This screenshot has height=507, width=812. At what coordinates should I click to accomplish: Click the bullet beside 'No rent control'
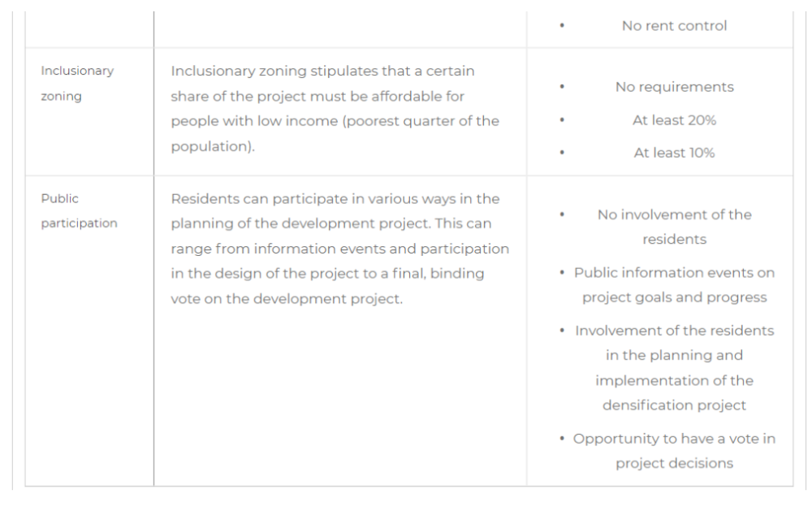pos(562,25)
